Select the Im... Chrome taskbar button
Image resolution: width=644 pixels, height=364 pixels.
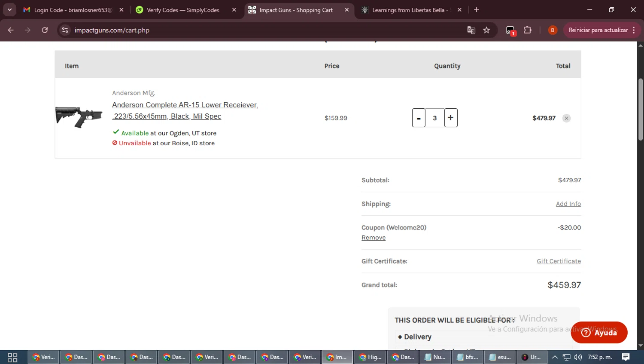[x=337, y=357]
